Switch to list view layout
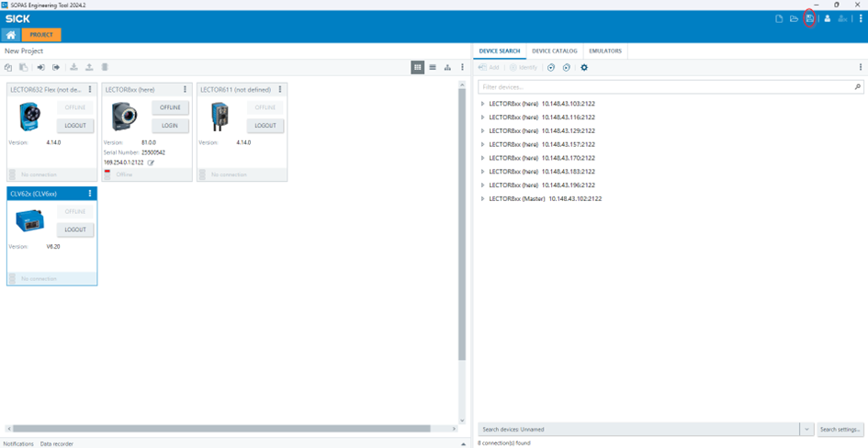The image size is (868, 448). [x=433, y=67]
